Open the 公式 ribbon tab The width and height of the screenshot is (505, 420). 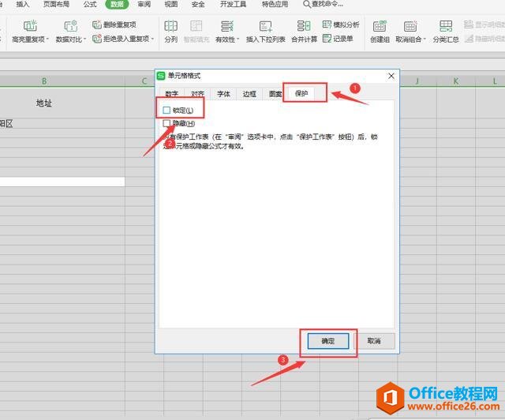point(90,4)
